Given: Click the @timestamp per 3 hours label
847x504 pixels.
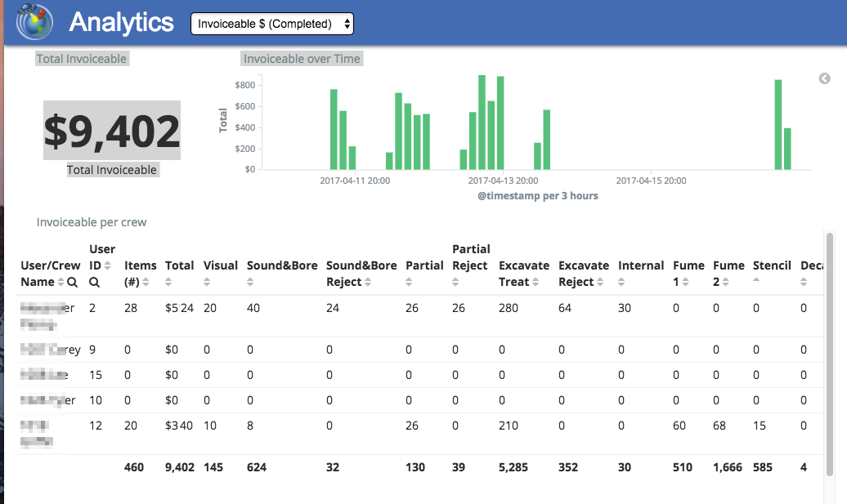Looking at the screenshot, I should [x=538, y=196].
